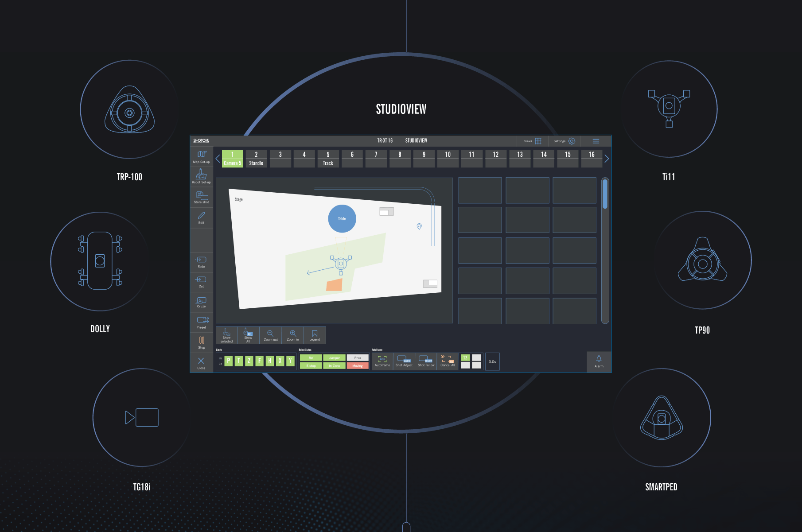Click the Jumper status indicator

[334, 357]
